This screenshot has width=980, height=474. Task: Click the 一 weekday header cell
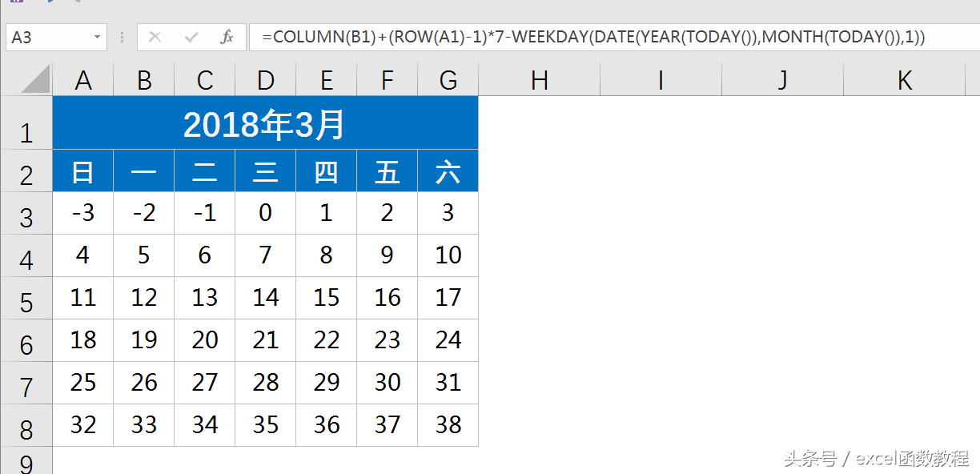(144, 171)
